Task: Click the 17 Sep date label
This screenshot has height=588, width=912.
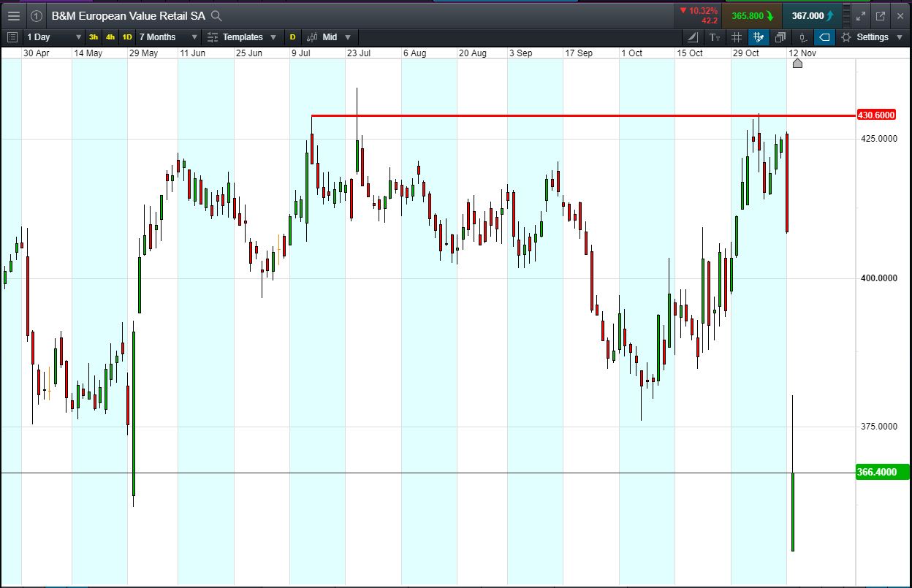Action: pyautogui.click(x=579, y=53)
